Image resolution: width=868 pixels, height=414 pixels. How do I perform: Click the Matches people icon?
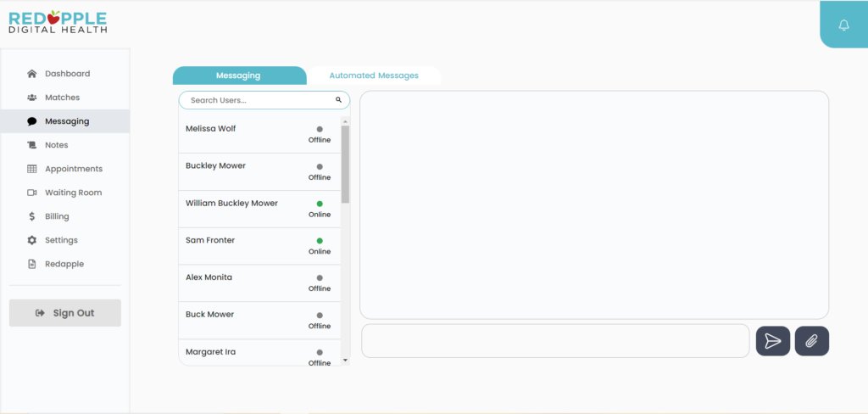pyautogui.click(x=32, y=98)
